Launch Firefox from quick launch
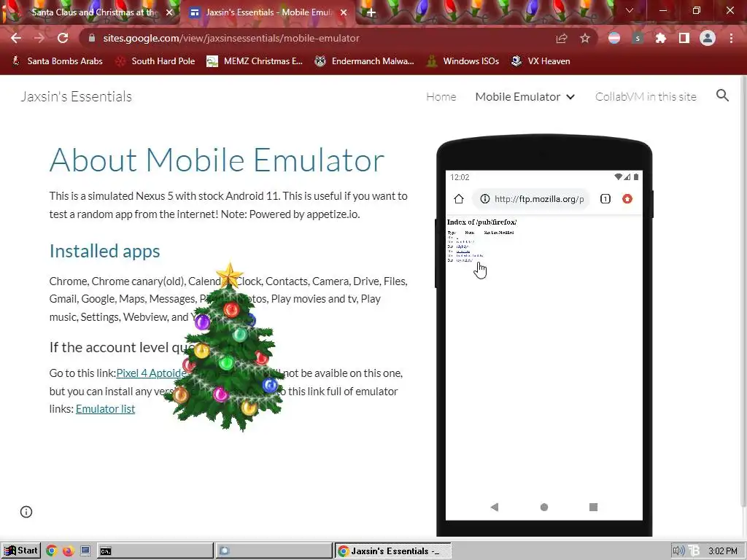Screen dimensions: 747x560 [x=68, y=551]
